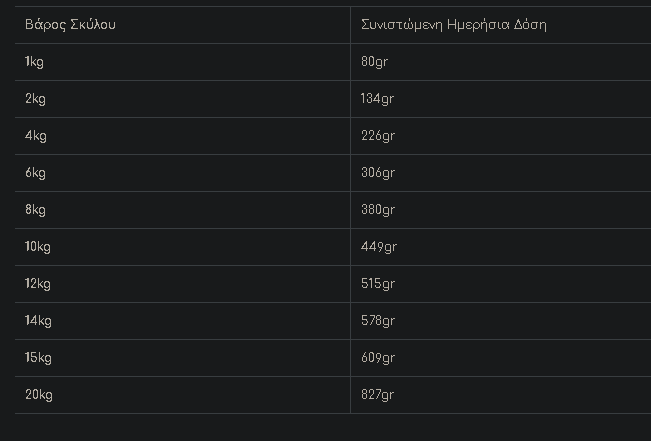
Task: Click the 380gr dose value
Action: click(x=378, y=210)
